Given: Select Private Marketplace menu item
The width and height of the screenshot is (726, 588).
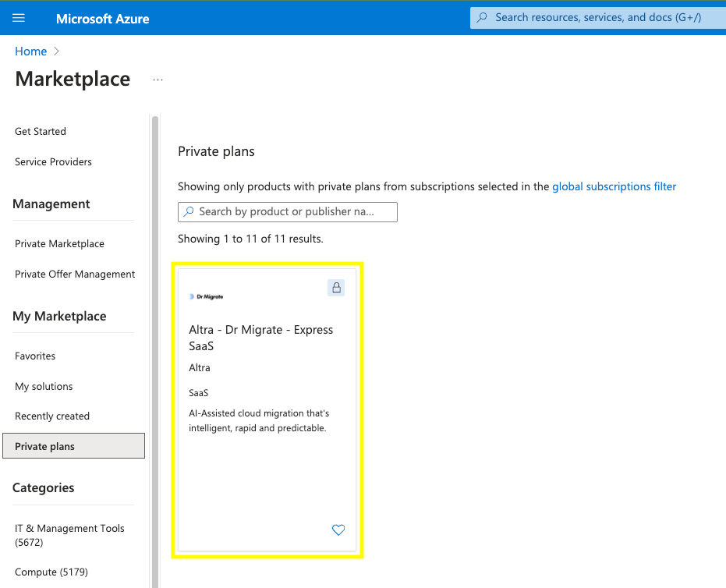Looking at the screenshot, I should (59, 243).
